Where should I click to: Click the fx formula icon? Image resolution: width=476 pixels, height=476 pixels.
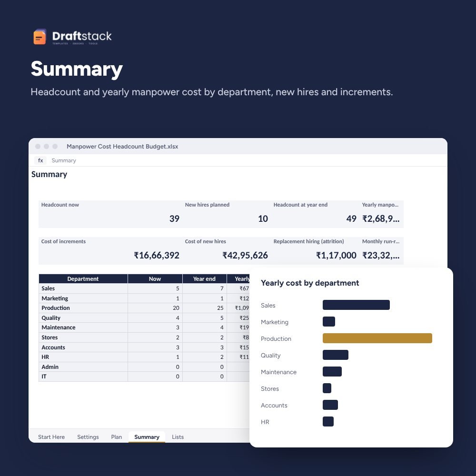40,160
